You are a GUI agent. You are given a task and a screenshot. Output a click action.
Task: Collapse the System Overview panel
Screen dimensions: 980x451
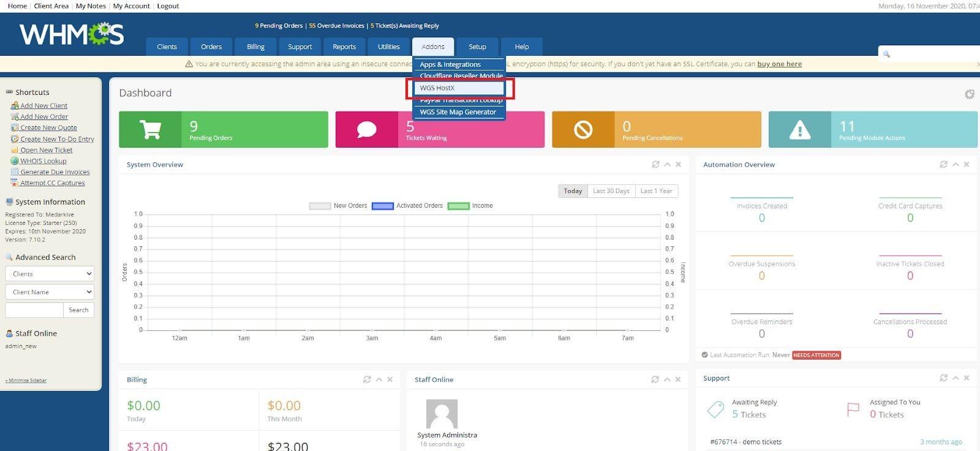click(x=668, y=164)
